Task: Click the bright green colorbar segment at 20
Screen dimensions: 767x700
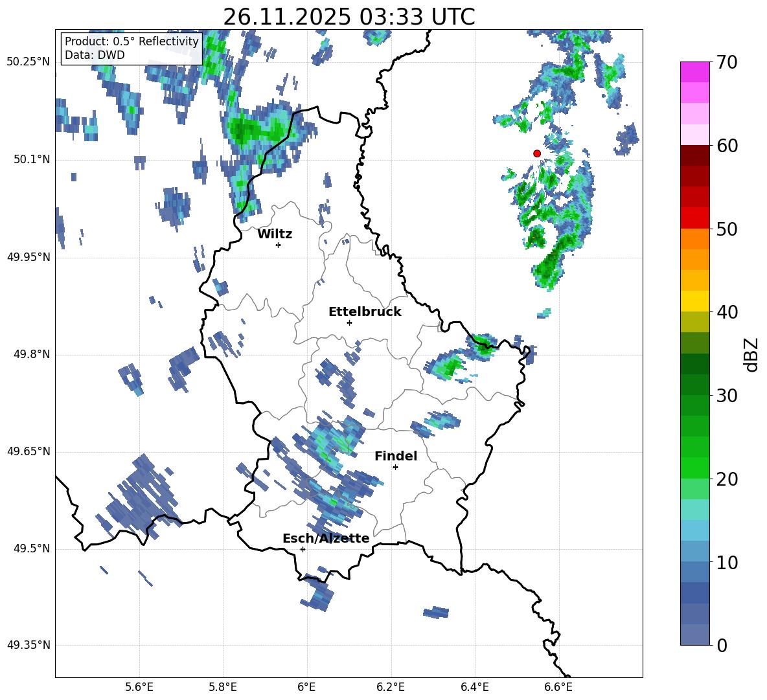Action: pos(695,468)
